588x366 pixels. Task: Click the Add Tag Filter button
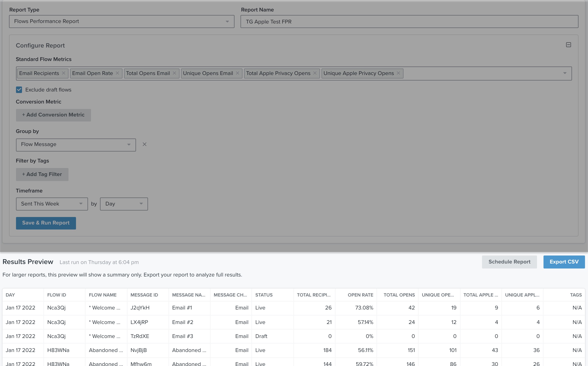pos(42,174)
